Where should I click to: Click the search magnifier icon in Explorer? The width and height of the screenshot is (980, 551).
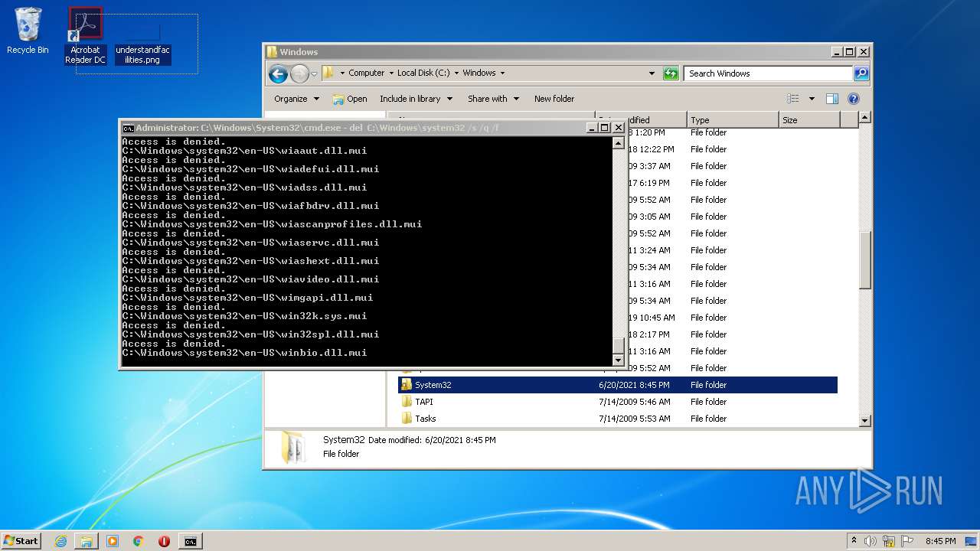(861, 73)
